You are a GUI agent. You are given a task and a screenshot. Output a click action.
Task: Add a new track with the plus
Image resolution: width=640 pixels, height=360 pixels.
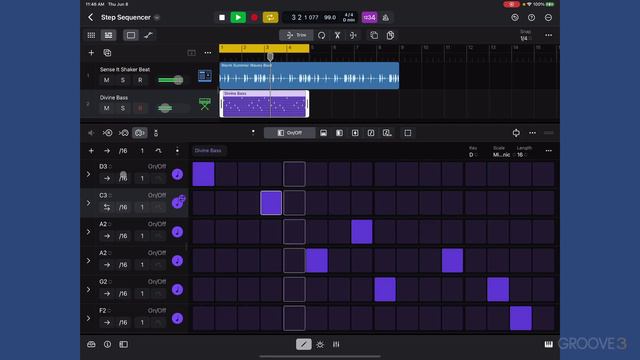pos(91,53)
